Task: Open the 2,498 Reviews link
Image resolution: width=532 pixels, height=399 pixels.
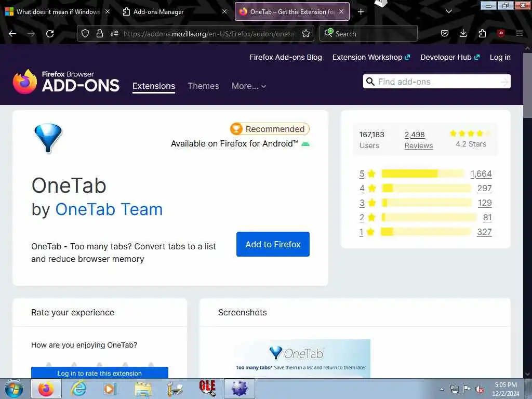Action: point(419,140)
